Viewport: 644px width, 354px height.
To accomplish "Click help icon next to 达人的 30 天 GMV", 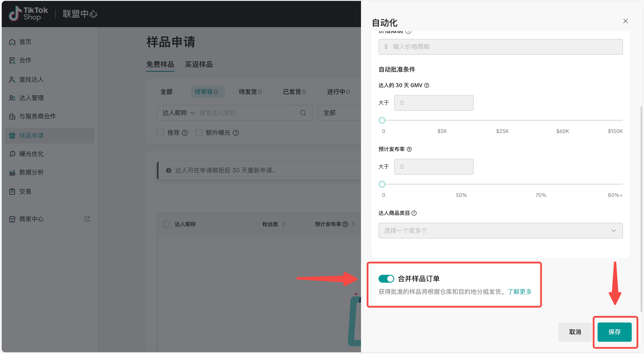I will 427,85.
